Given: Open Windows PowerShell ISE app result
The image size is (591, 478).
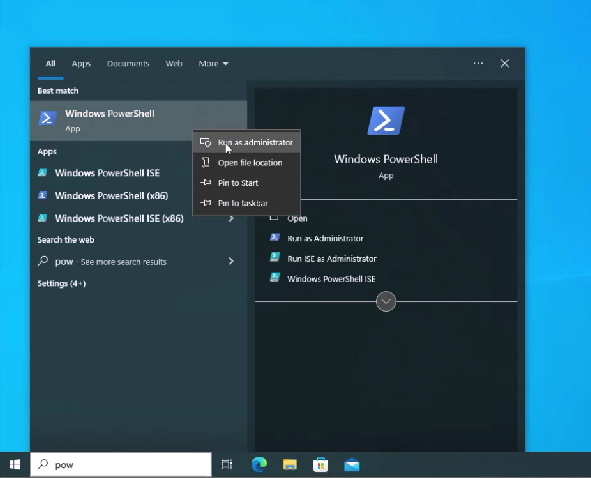Looking at the screenshot, I should click(107, 173).
